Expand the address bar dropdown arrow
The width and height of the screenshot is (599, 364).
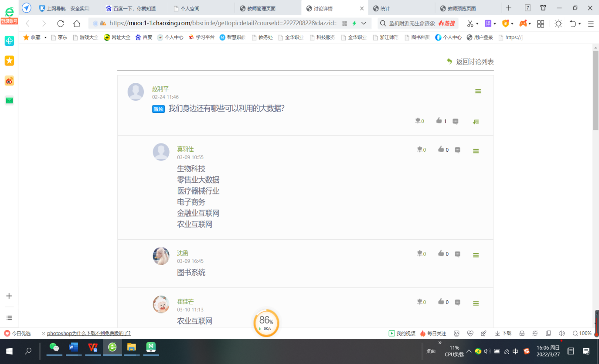click(x=364, y=24)
